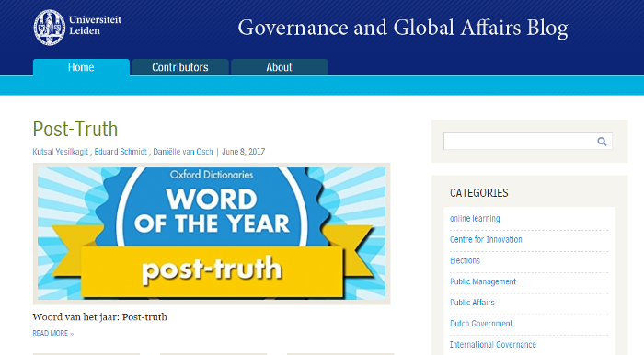Click the Universiteit Leiden wordmark text

pyautogui.click(x=96, y=25)
